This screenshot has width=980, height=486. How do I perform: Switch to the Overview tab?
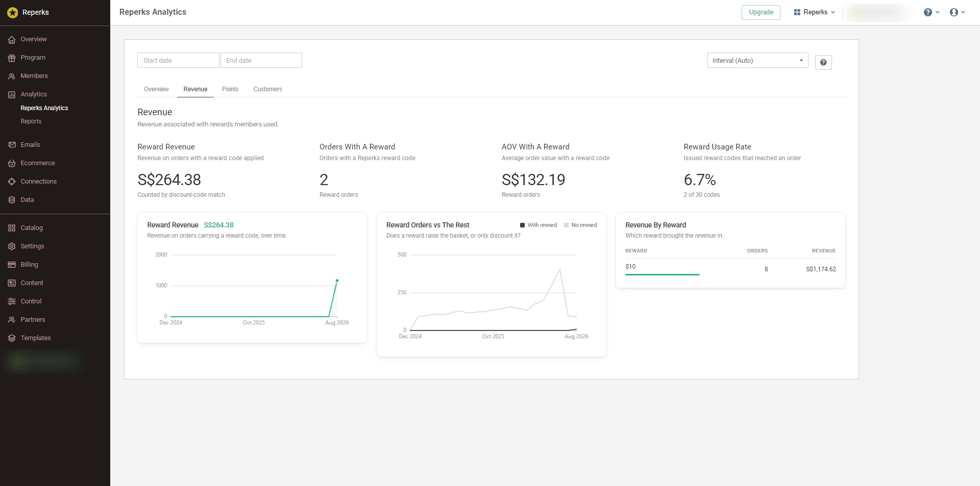pos(156,89)
